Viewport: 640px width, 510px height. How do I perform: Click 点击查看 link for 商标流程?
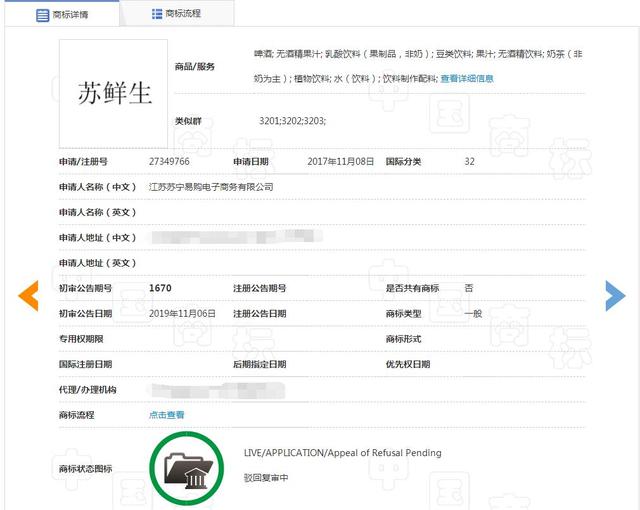[x=166, y=415]
